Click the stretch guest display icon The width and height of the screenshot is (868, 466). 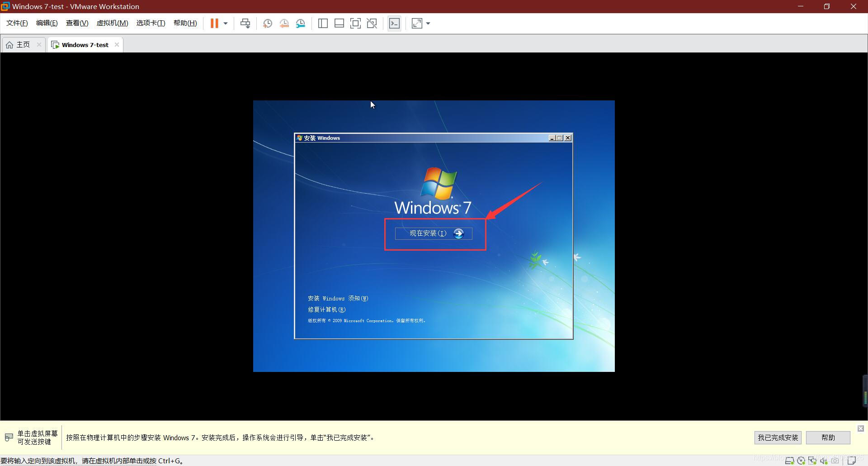click(x=417, y=24)
